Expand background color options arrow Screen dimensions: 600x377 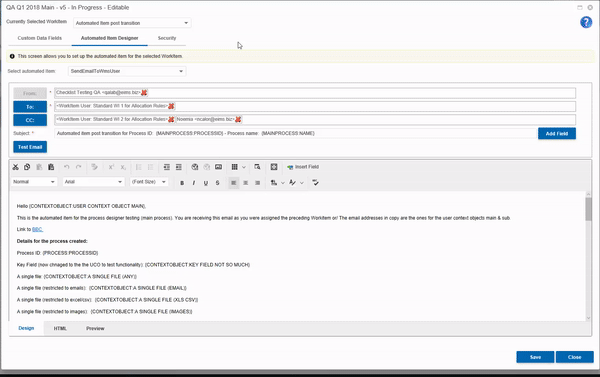coord(283,183)
